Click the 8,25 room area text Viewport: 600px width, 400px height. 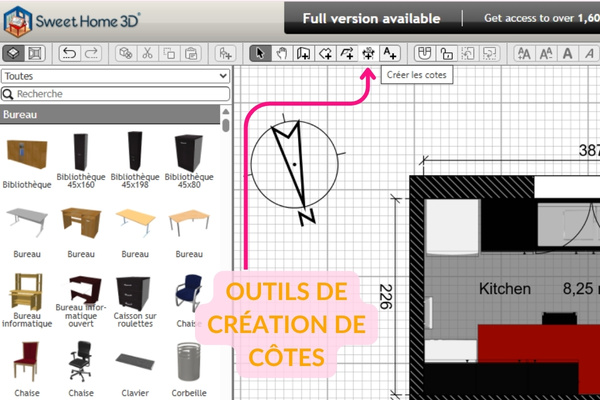pyautogui.click(x=581, y=289)
